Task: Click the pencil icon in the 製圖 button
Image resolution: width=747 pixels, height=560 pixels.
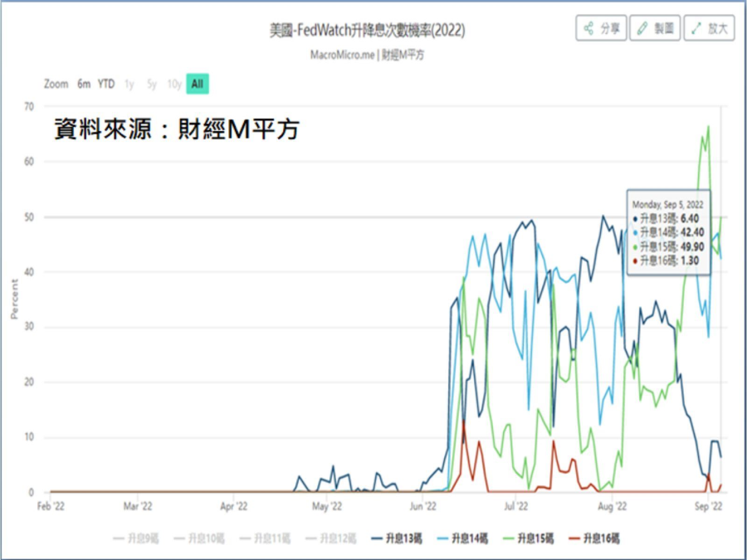Action: tap(642, 28)
